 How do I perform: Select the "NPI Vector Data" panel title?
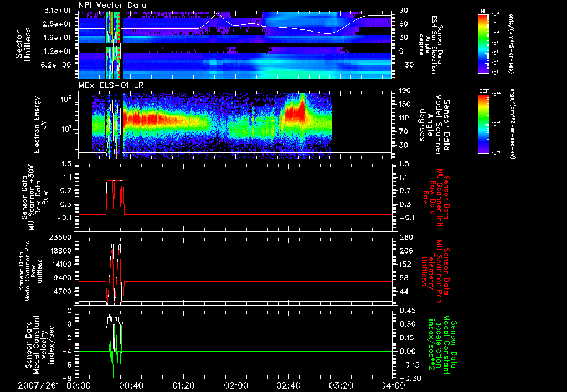[112, 5]
